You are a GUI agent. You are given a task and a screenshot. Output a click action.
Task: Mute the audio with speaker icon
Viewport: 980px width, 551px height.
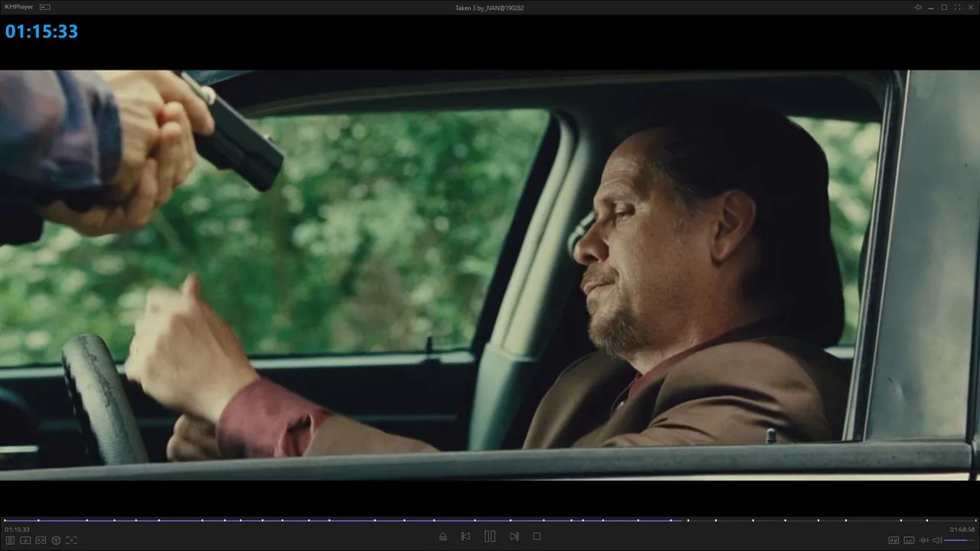click(937, 540)
